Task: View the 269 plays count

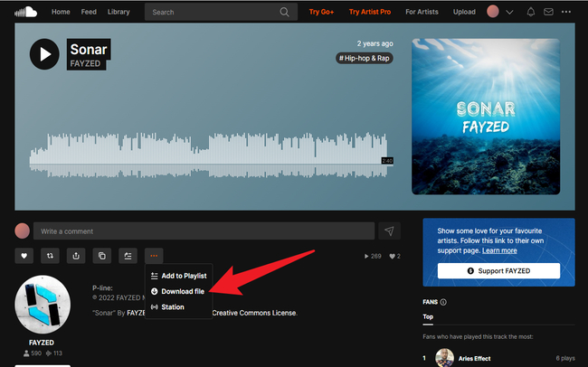Action: coord(373,257)
